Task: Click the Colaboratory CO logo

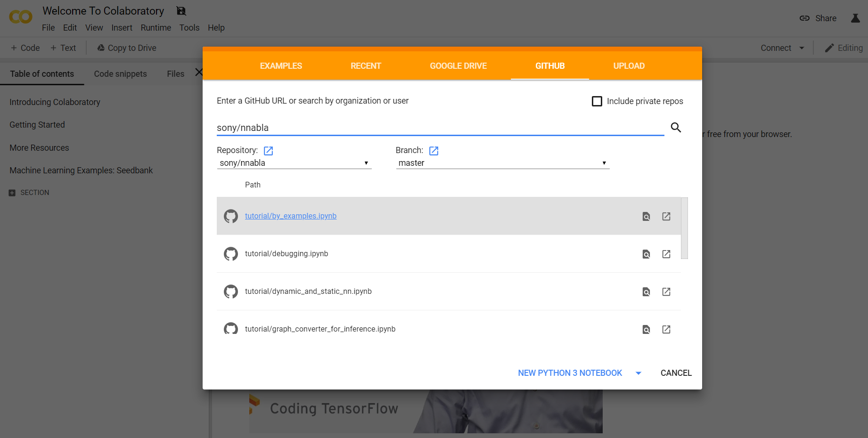Action: pos(21,17)
